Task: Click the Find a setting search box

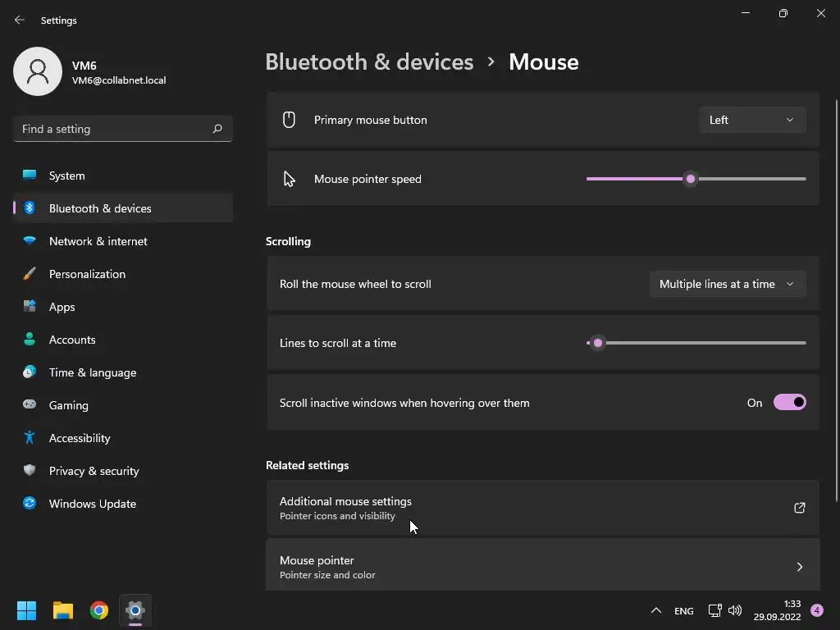Action: (113, 129)
